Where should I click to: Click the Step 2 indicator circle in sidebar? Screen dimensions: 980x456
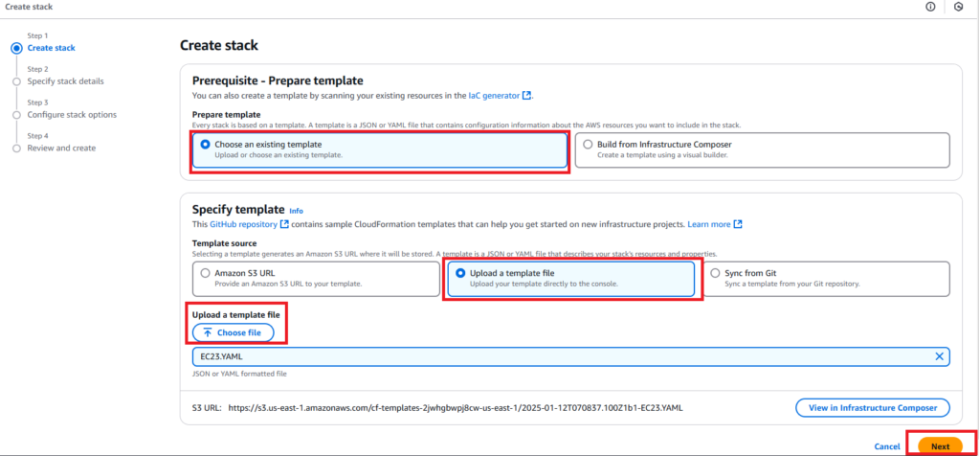[16, 81]
